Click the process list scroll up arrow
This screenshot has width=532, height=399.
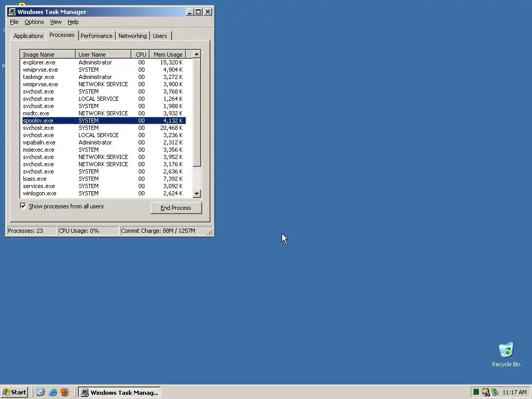pos(196,54)
